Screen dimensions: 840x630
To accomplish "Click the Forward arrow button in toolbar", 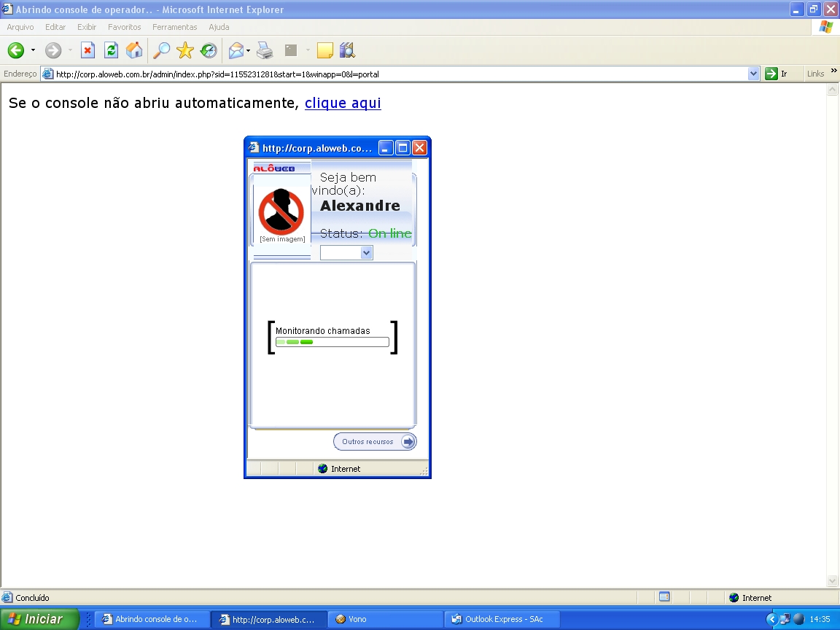I will pos(53,50).
